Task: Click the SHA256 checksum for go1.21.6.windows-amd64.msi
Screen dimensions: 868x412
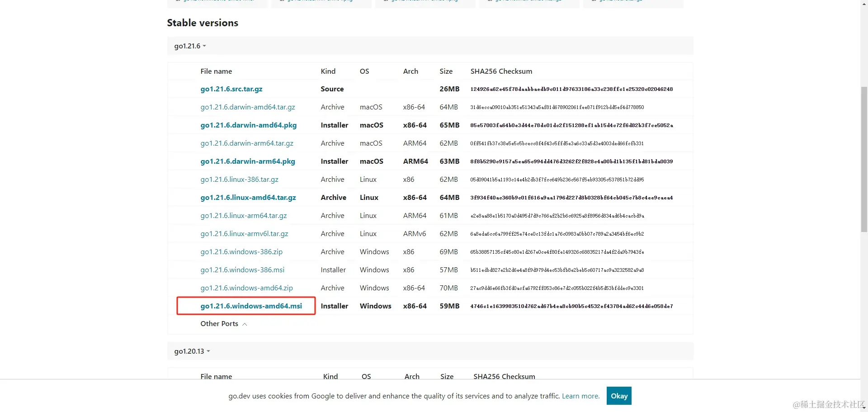Action: (x=571, y=306)
